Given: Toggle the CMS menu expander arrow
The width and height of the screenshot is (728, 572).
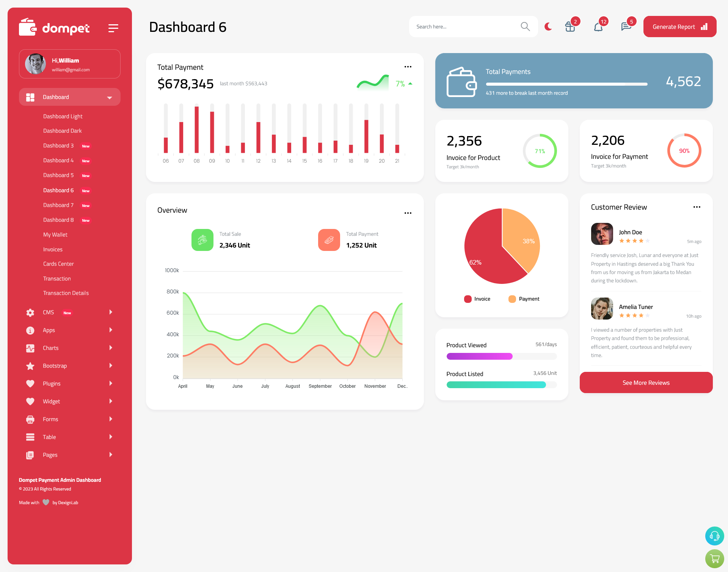Looking at the screenshot, I should (111, 312).
